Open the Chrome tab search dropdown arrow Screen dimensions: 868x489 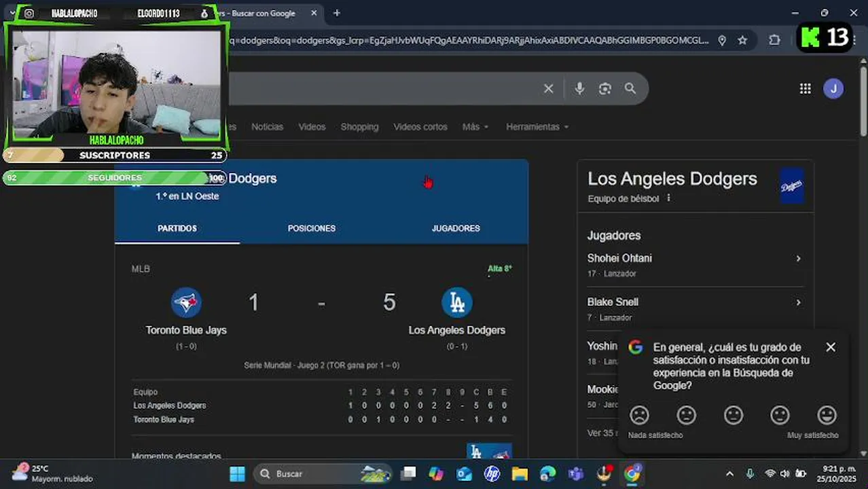coord(12,13)
